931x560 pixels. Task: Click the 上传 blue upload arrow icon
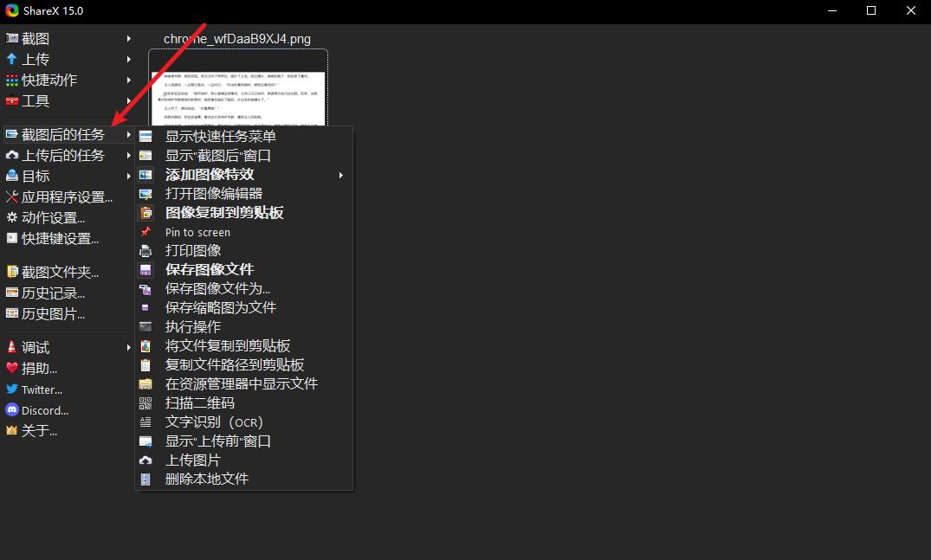coord(12,60)
